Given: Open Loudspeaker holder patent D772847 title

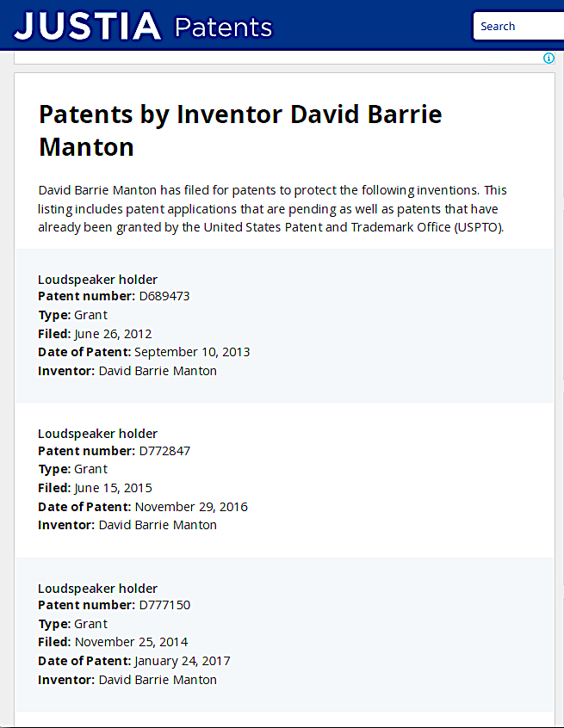Looking at the screenshot, I should click(x=97, y=434).
